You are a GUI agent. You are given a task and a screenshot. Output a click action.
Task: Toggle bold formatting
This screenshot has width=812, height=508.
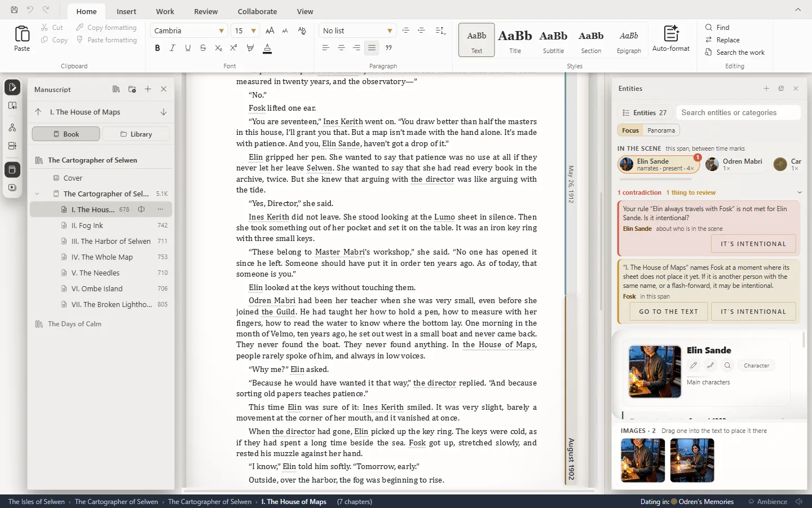point(157,48)
